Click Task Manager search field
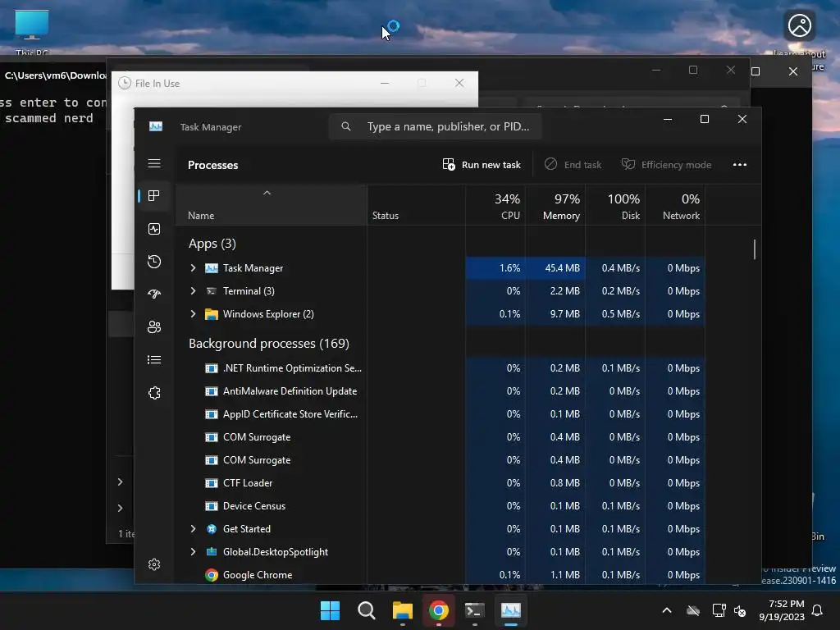The image size is (840, 630). [x=435, y=126]
